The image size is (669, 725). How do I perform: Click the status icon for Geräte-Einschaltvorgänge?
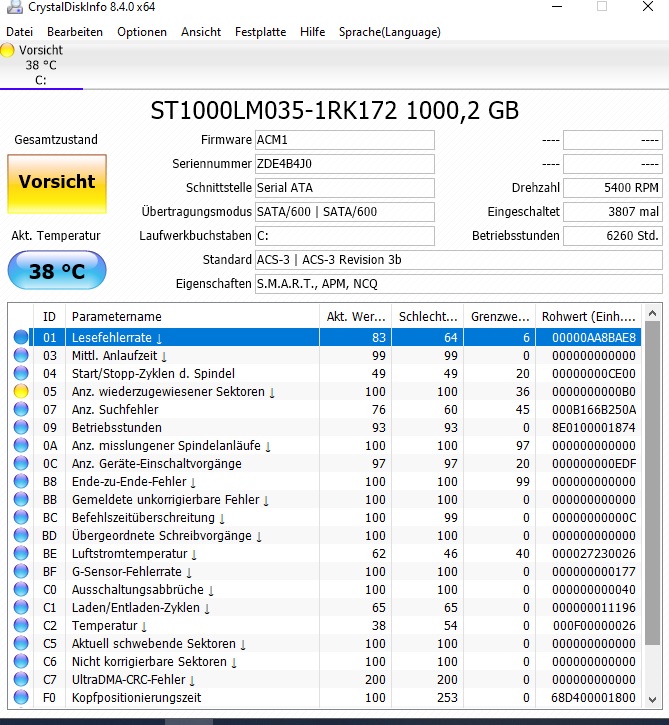[21, 463]
